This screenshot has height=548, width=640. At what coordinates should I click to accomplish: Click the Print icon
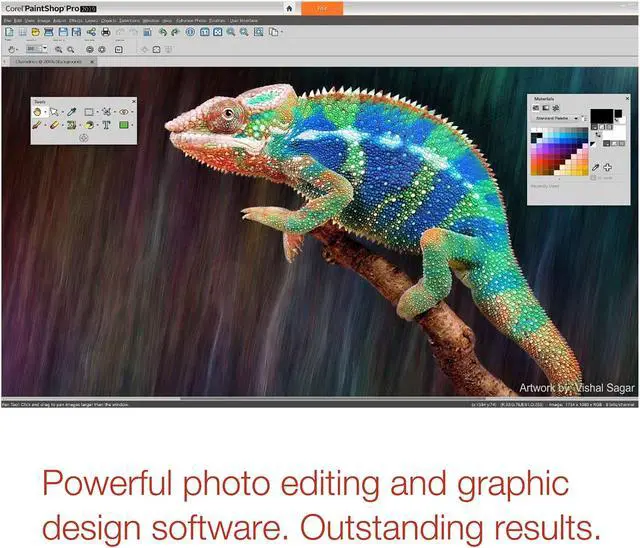tap(106, 32)
